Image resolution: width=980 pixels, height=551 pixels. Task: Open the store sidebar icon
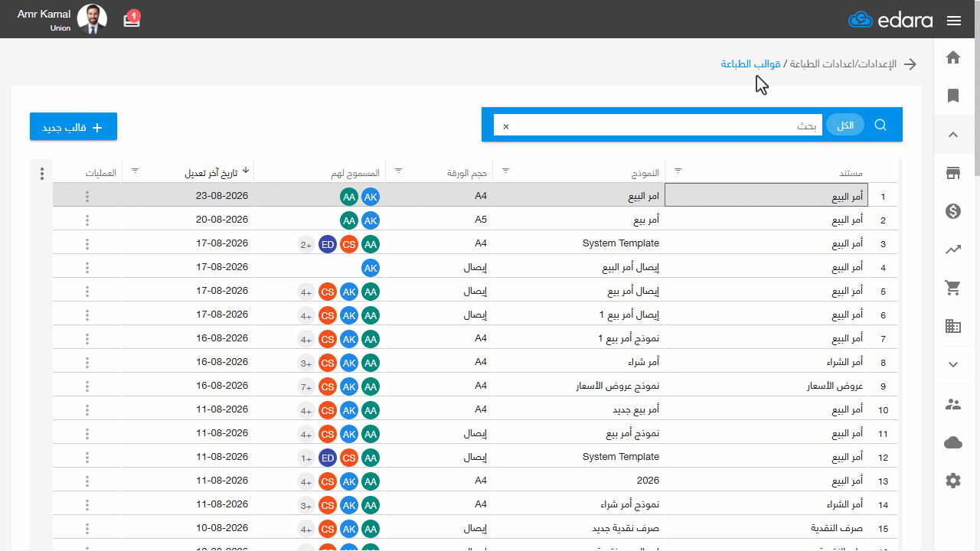pyautogui.click(x=953, y=173)
